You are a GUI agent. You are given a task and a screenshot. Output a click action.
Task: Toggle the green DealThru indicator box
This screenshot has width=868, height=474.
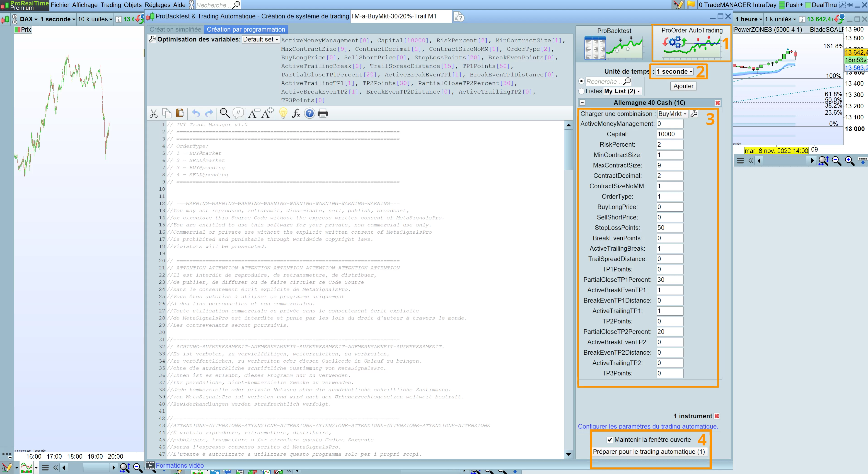coord(808,5)
